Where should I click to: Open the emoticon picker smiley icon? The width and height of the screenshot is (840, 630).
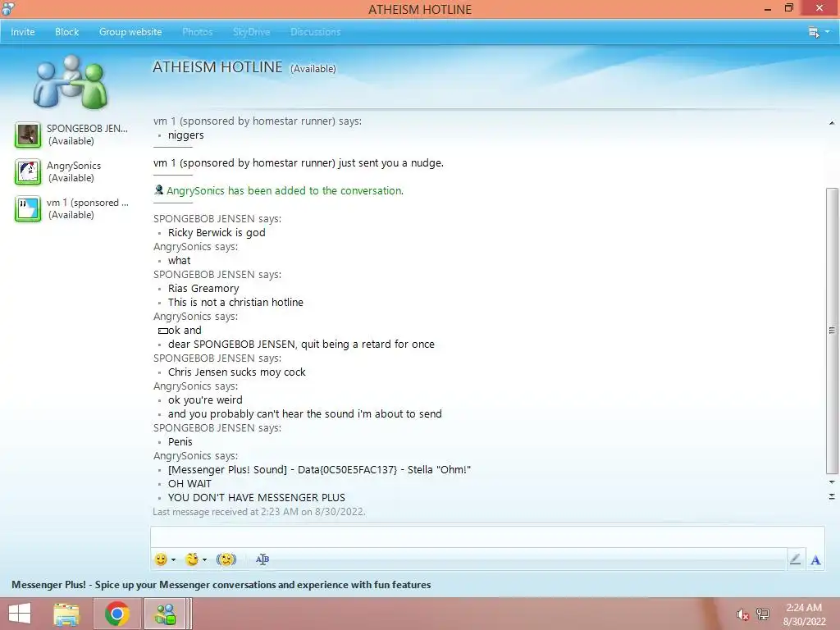(x=161, y=559)
